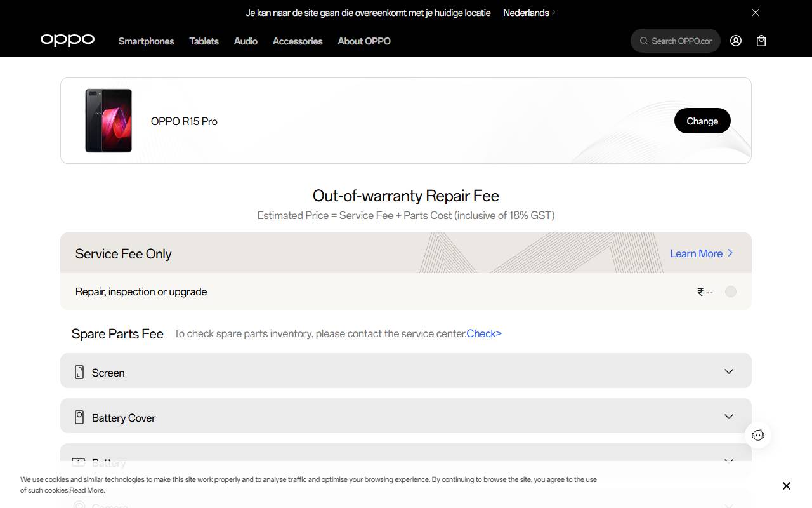The image size is (812, 508).
Task: Click the OPPO R15 Pro phone thumbnail
Action: tap(108, 121)
